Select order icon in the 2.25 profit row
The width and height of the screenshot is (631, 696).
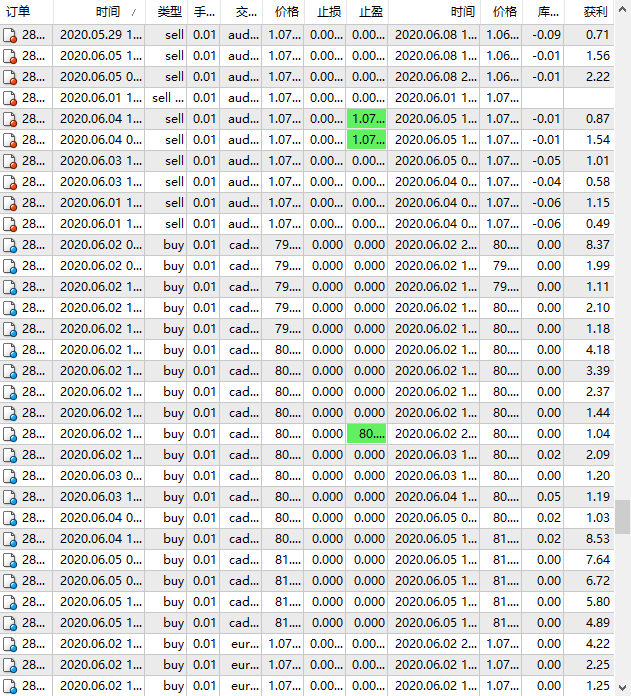point(10,665)
